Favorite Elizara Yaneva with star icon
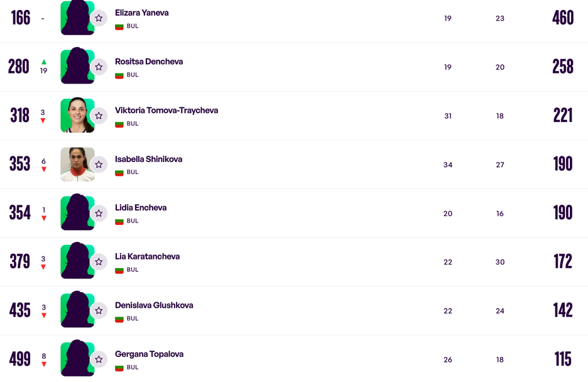Screen dimensions: 588x382 coord(99,18)
